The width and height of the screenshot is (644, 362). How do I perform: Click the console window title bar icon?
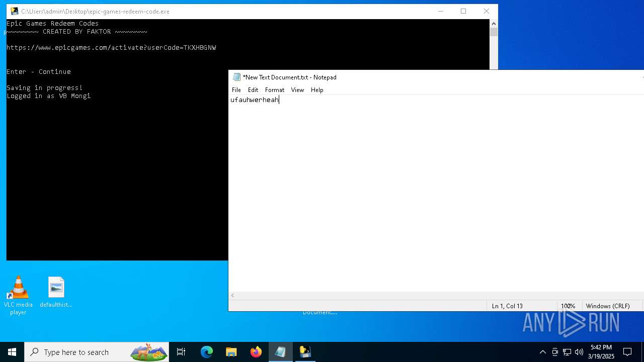pyautogui.click(x=14, y=11)
